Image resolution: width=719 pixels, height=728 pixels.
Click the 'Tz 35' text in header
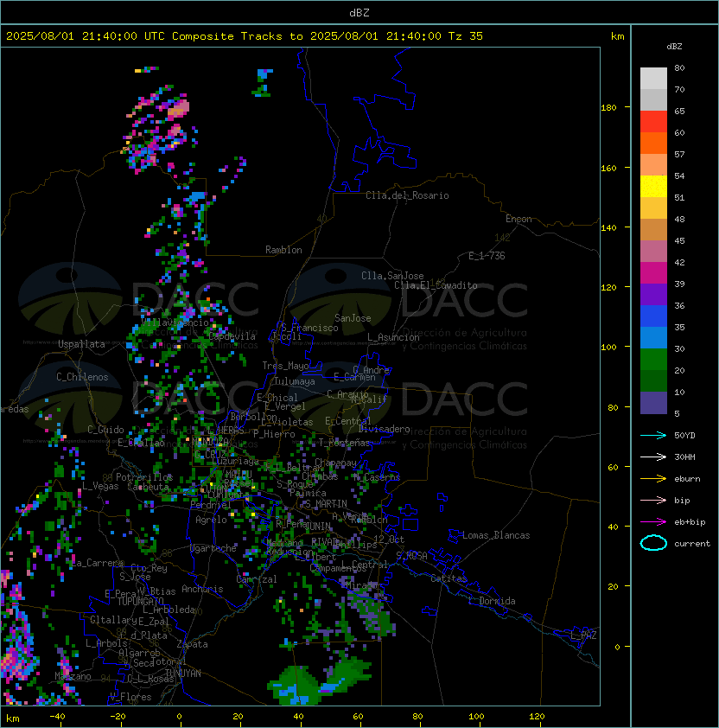tap(466, 36)
